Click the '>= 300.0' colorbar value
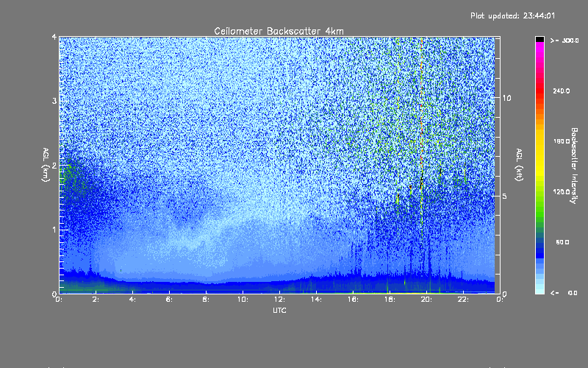588x368 pixels. (x=564, y=40)
